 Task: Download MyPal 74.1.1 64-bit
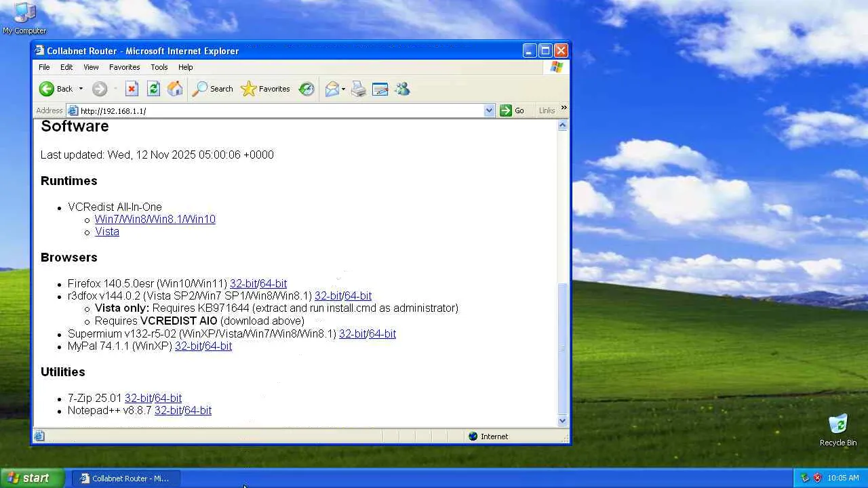(x=218, y=346)
